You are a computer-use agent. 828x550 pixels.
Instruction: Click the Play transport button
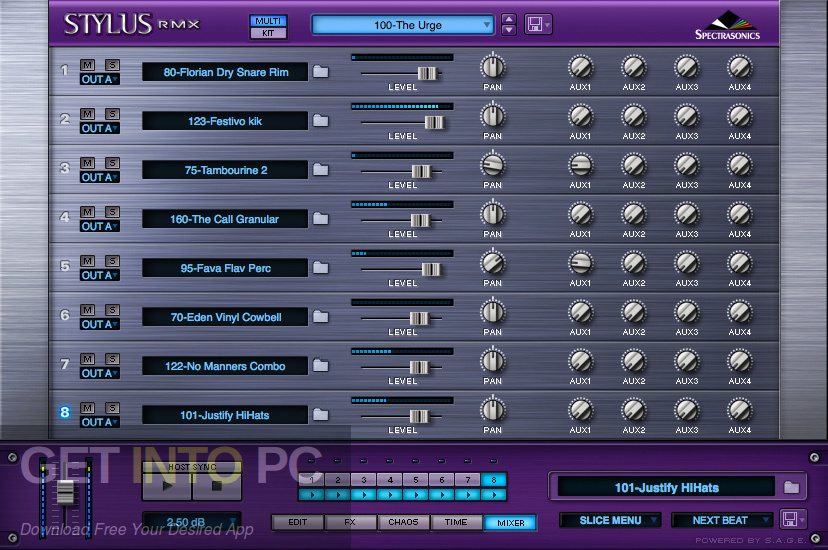[x=167, y=486]
